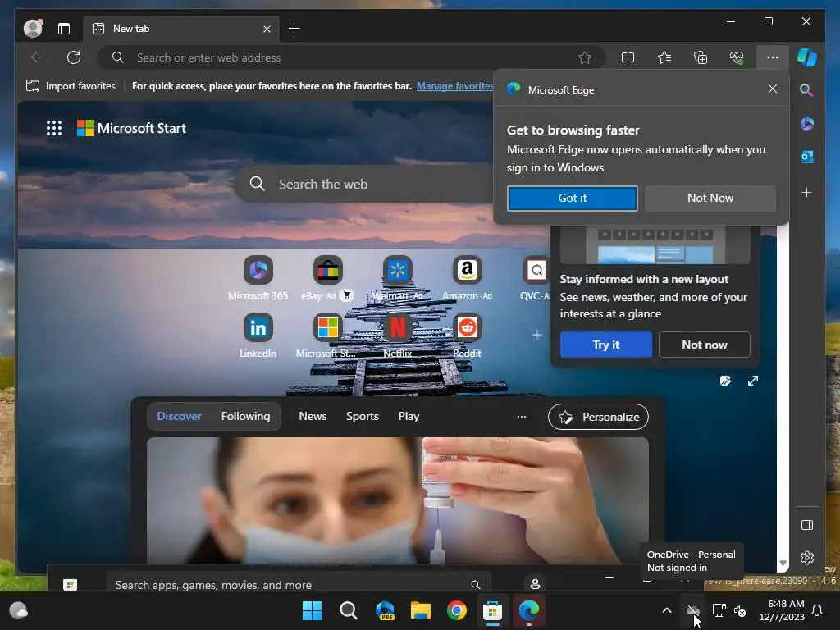
Task: Open the Collections icon
Action: (701, 57)
